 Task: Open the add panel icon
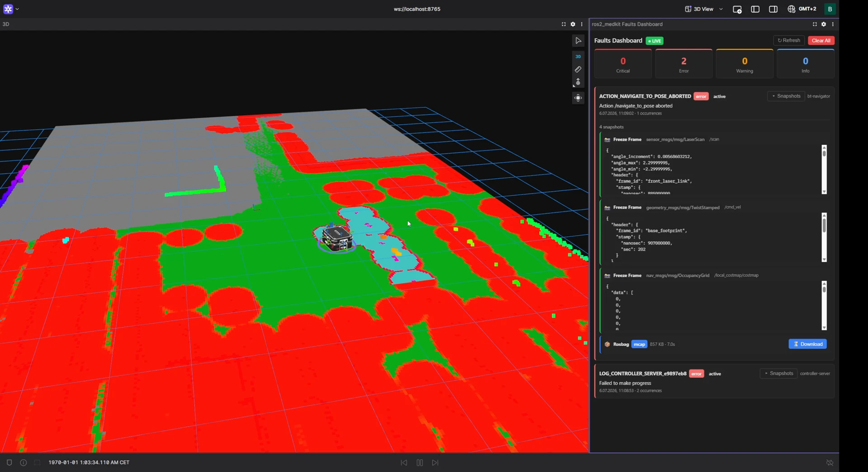(x=737, y=9)
